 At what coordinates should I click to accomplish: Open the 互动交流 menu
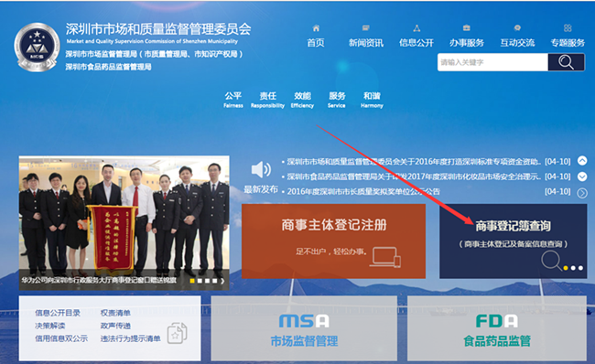coord(517,43)
